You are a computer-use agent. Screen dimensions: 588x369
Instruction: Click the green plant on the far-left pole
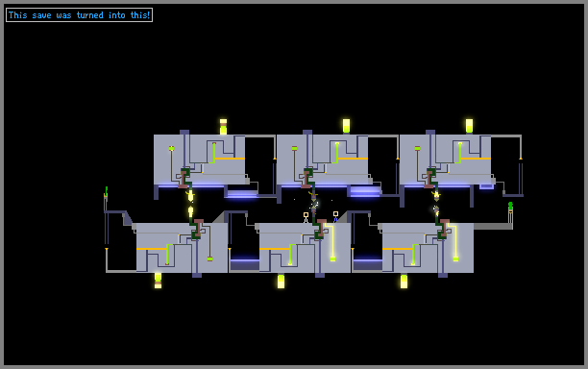tap(107, 190)
